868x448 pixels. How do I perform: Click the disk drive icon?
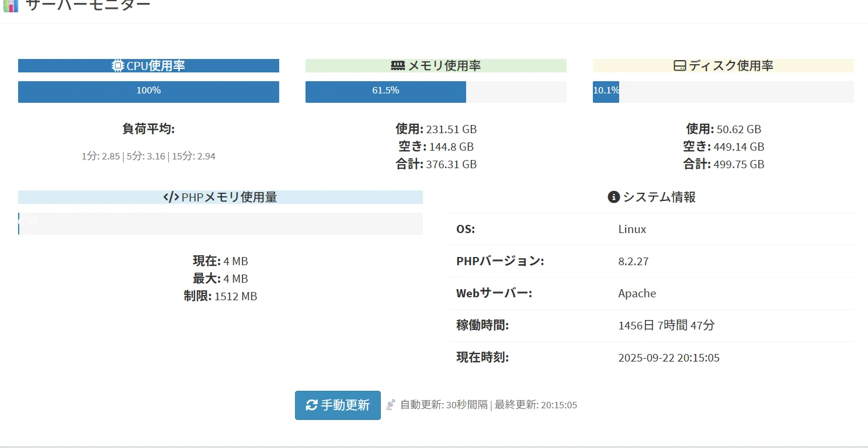click(680, 66)
